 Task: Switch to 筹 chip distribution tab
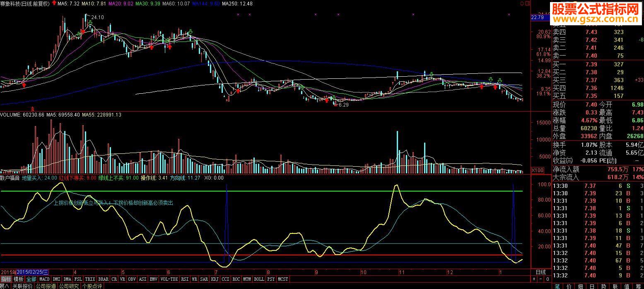(638, 286)
